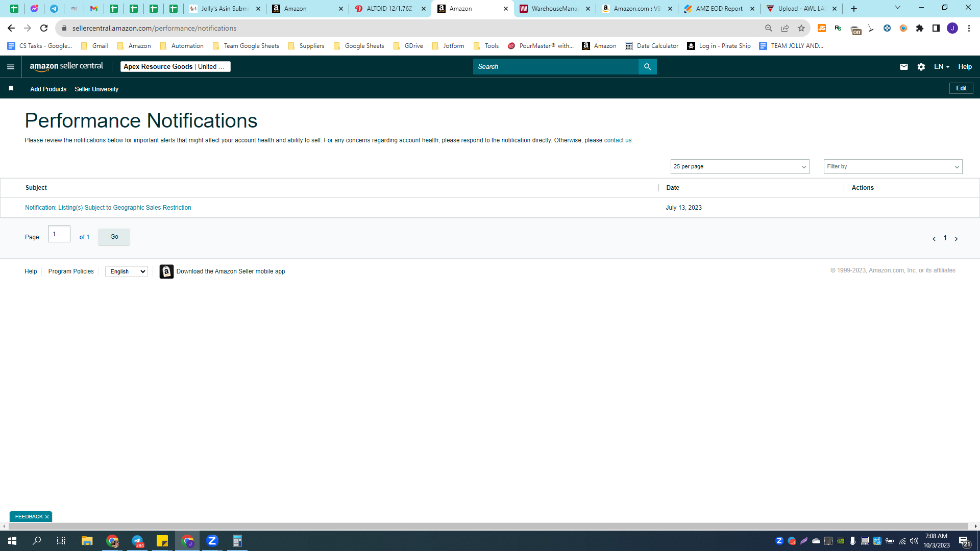The height and width of the screenshot is (551, 980).
Task: Click the browser zoom magnifier icon
Action: pos(769,28)
